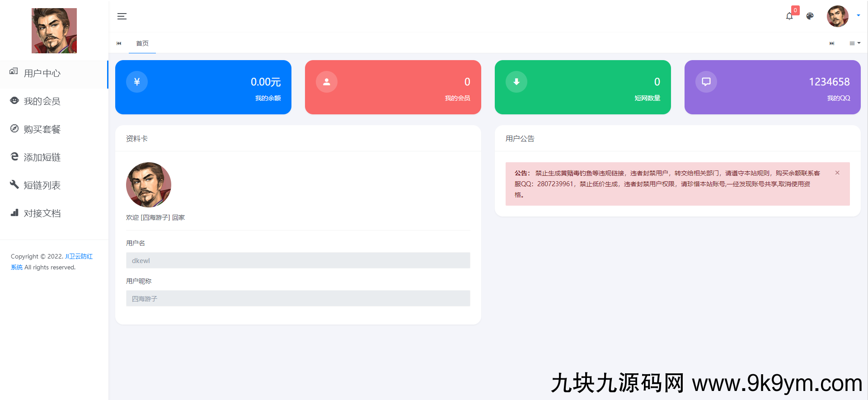
Task: Toggle the sidebar with hamburger menu icon
Action: click(x=122, y=16)
